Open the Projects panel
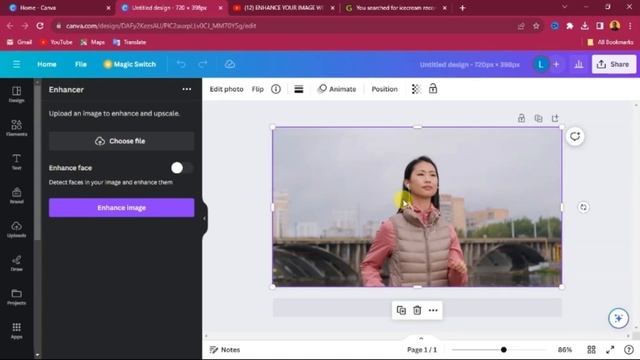The image size is (640, 360). (x=16, y=297)
